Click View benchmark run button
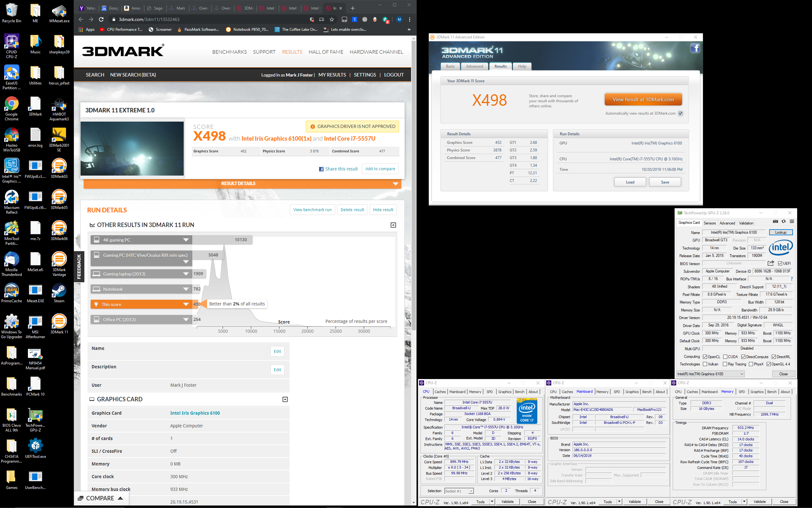This screenshot has height=508, width=812. coord(312,210)
